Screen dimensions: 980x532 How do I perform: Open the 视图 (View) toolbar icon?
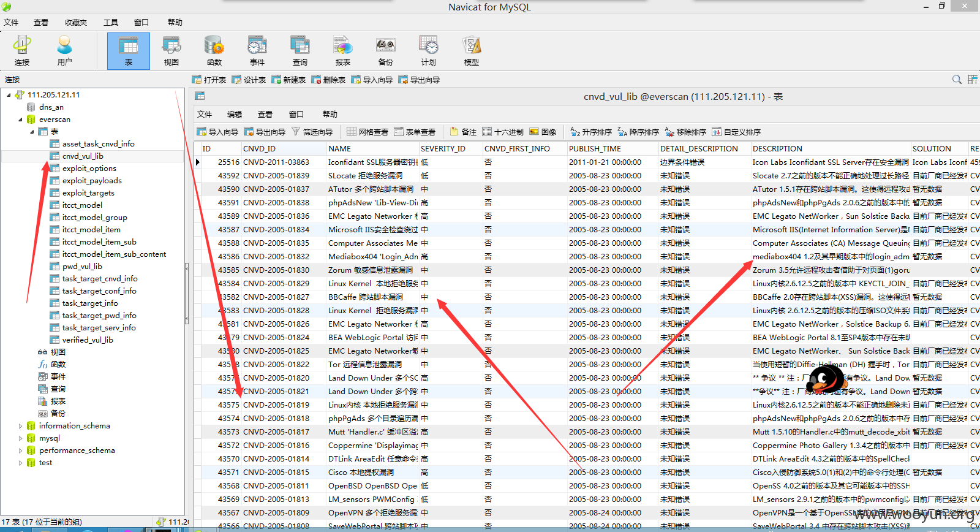click(171, 51)
